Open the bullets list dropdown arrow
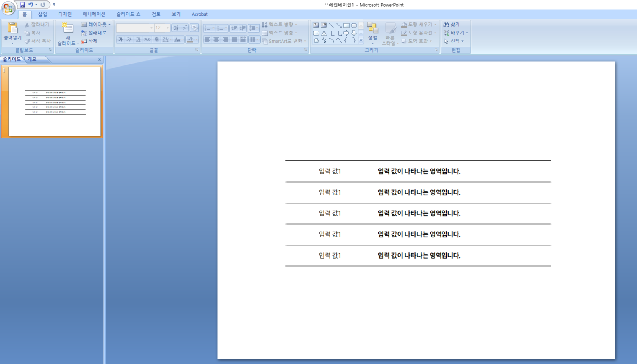 click(x=213, y=28)
